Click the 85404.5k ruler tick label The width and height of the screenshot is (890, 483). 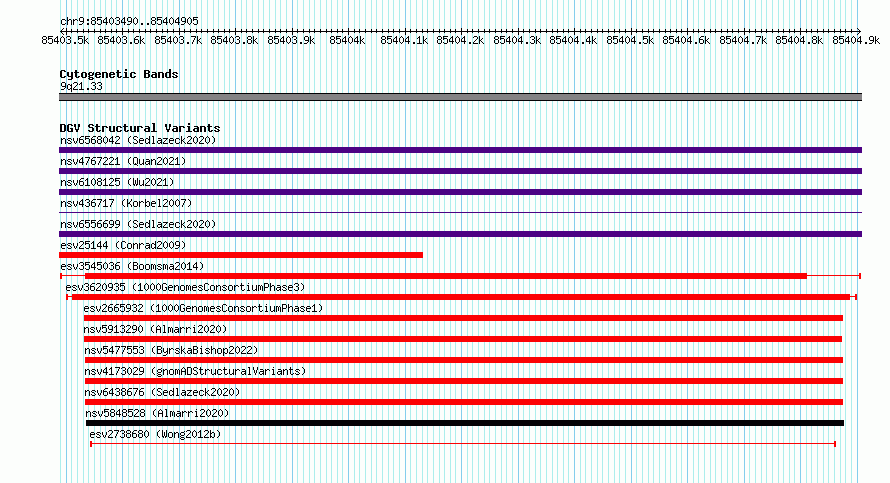(x=630, y=40)
